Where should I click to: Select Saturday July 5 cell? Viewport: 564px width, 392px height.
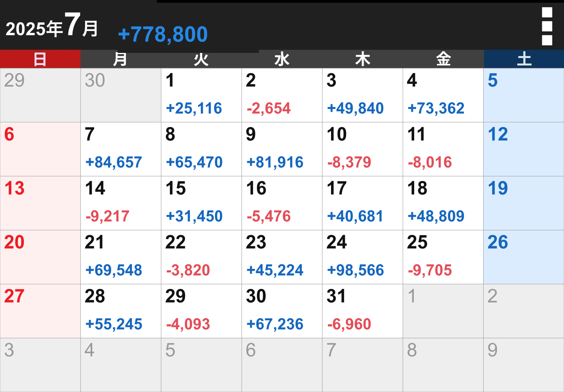pyautogui.click(x=524, y=95)
